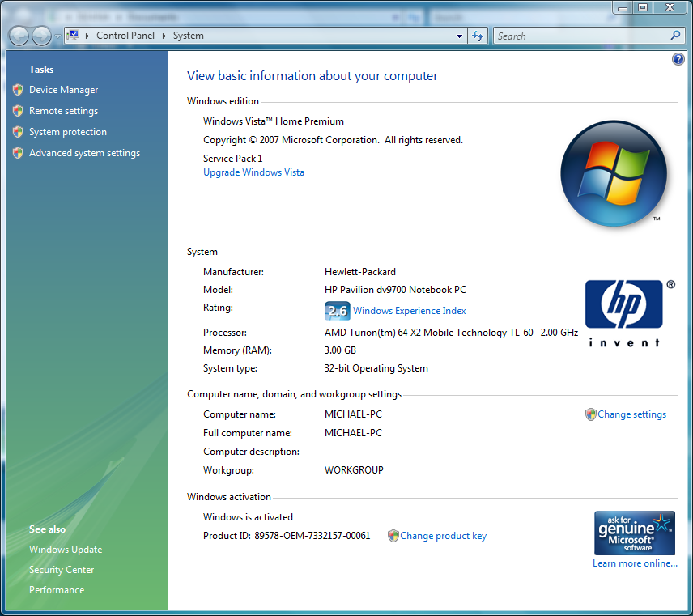Click the Forward navigation arrow button
Screen dimensions: 693x616
(x=42, y=36)
